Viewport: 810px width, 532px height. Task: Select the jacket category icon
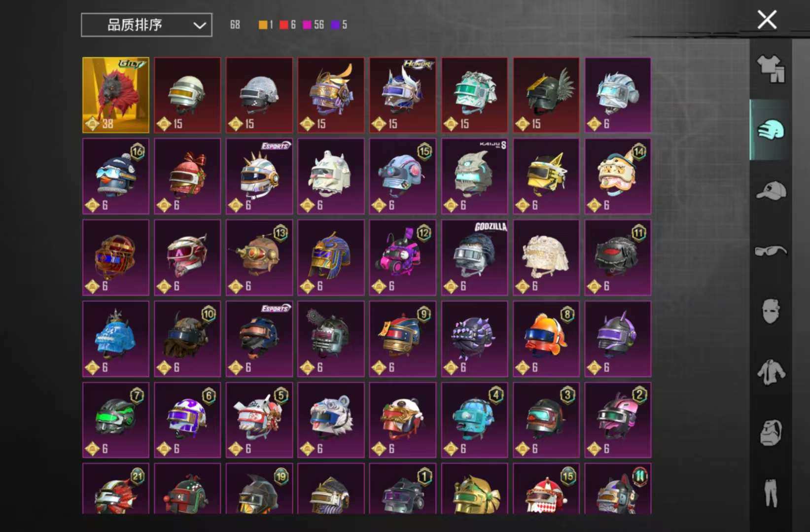(x=771, y=372)
